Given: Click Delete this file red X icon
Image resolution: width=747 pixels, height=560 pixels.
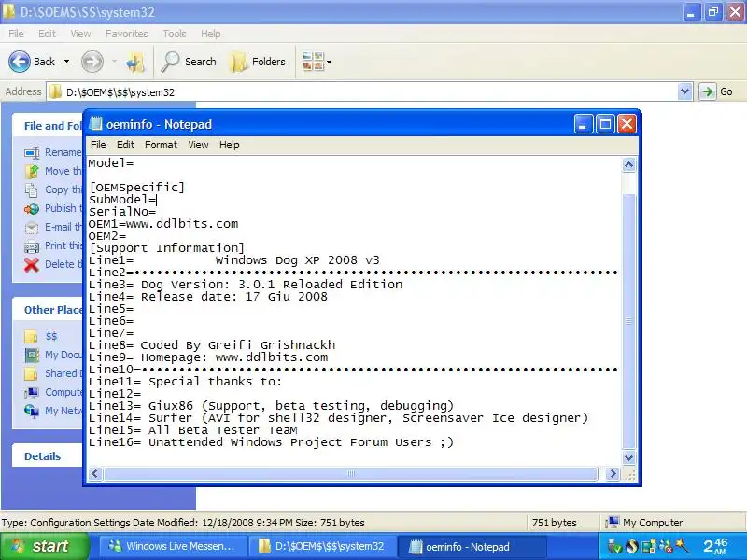Looking at the screenshot, I should [x=32, y=264].
